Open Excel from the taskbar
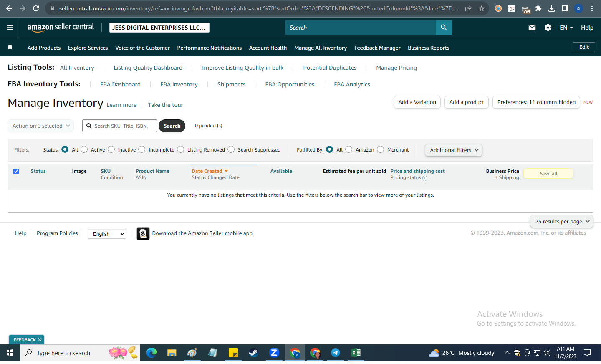Image resolution: width=601 pixels, height=364 pixels. pyautogui.click(x=356, y=353)
